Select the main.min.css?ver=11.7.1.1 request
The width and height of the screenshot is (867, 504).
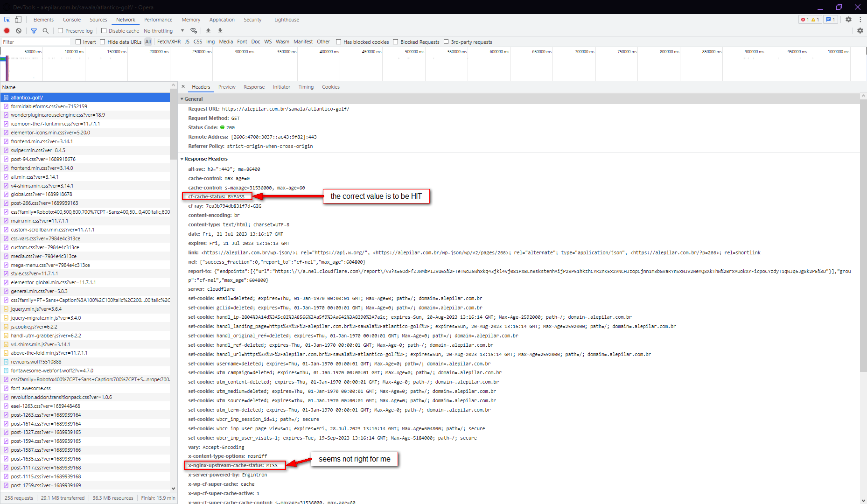point(85,221)
